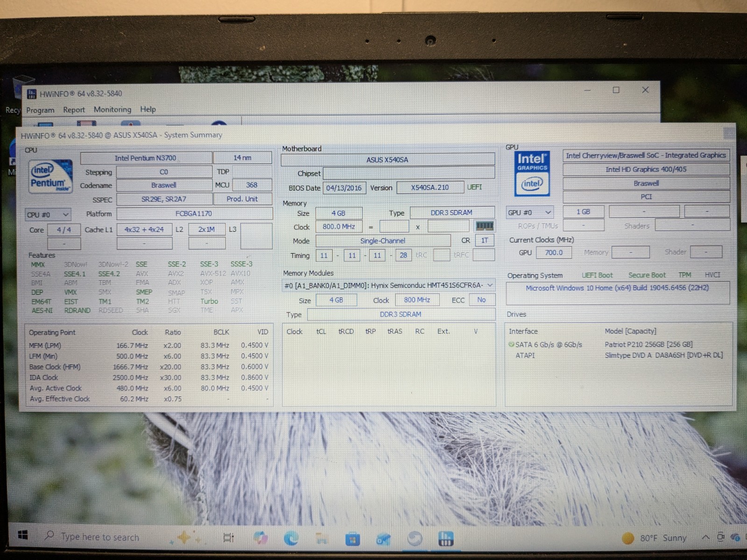Click the BIOS version X540SA.210 value
This screenshot has width=747, height=560.
click(x=430, y=187)
